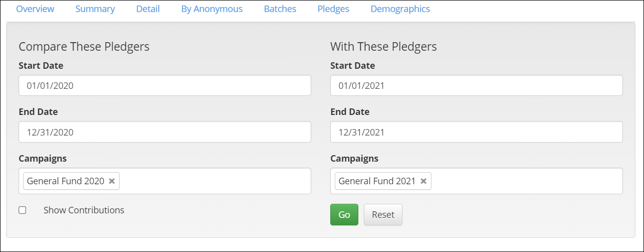This screenshot has height=252, width=644.
Task: Open the right Campaigns selection box
Action: (x=526, y=181)
